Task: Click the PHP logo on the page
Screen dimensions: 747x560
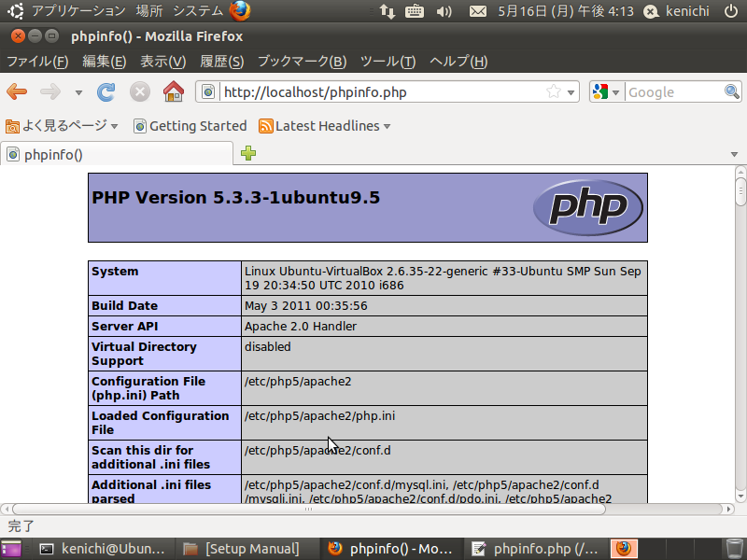Action: [588, 207]
